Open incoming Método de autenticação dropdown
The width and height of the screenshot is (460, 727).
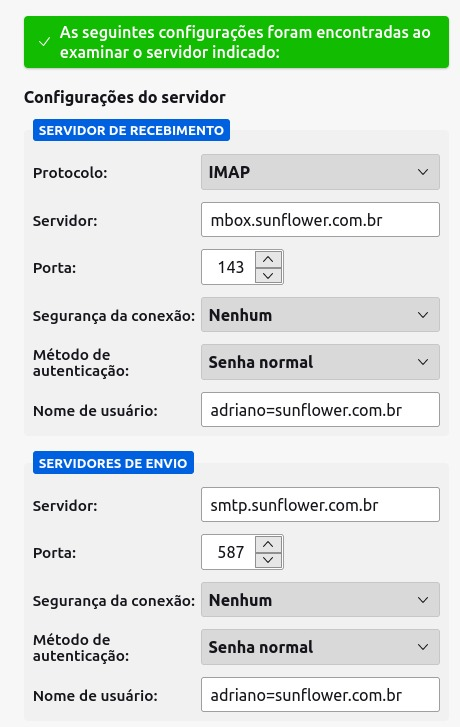point(320,362)
